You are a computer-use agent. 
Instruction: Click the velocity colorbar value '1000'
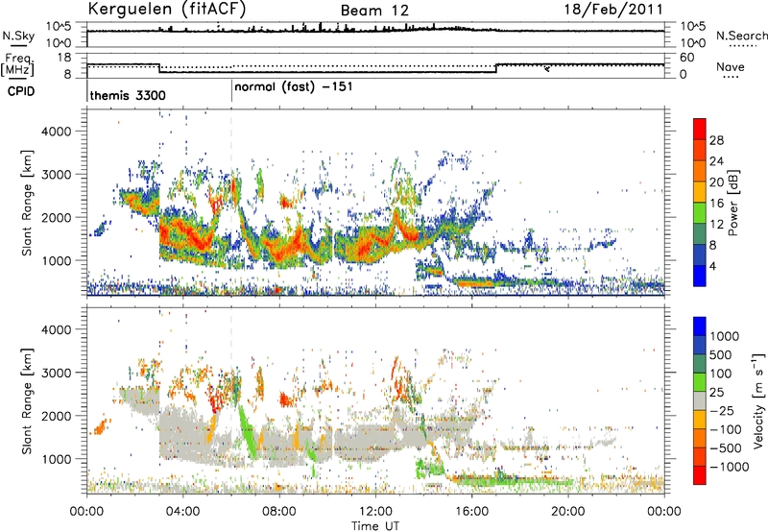[725, 336]
